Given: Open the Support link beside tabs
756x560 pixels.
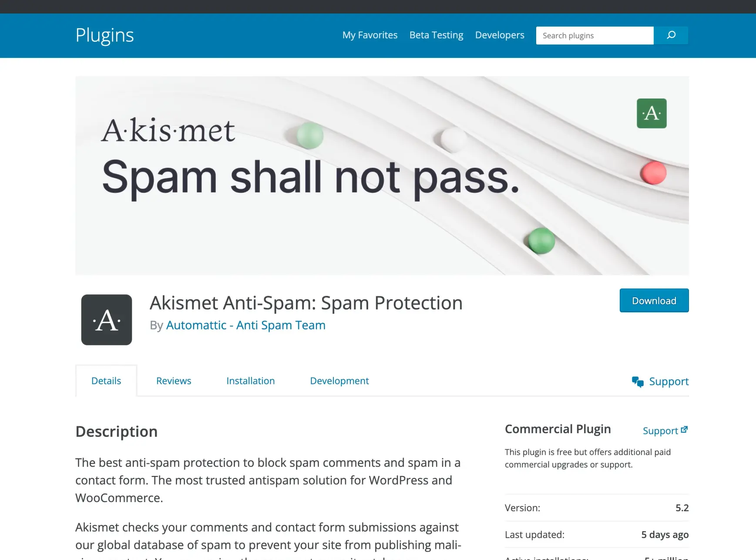Looking at the screenshot, I should [x=669, y=381].
